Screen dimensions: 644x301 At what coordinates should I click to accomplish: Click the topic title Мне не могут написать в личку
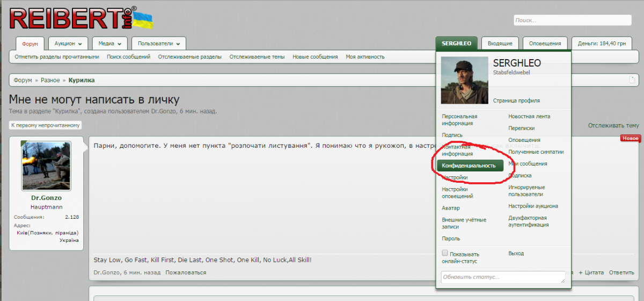click(x=94, y=99)
